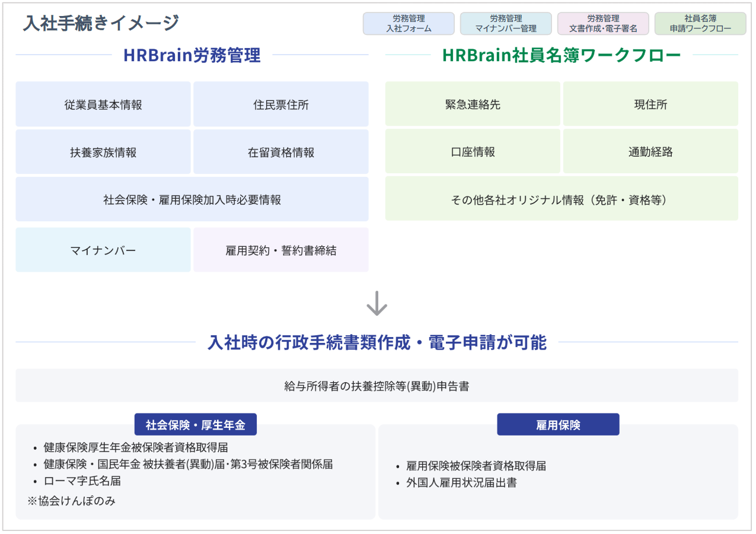Click the 社員名簿 申請ワークフロー legend tag

700,24
